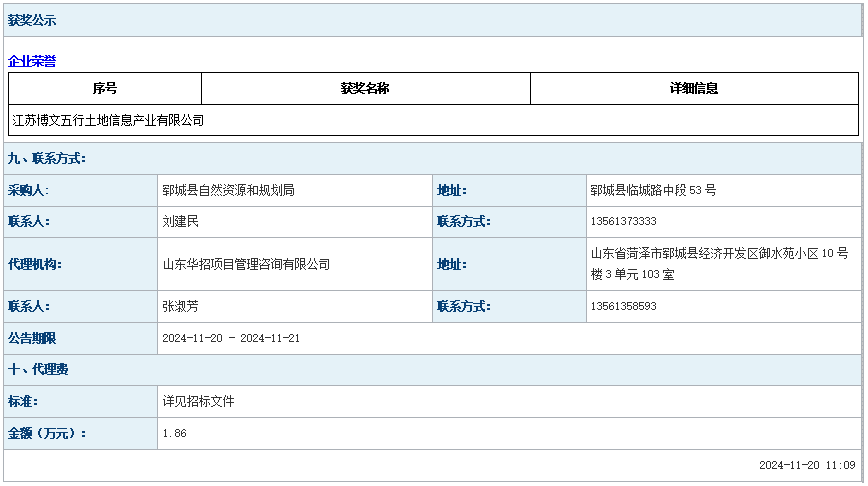Click the timestamp 2024-11-20 11:09
This screenshot has width=868, height=486.
click(x=807, y=466)
